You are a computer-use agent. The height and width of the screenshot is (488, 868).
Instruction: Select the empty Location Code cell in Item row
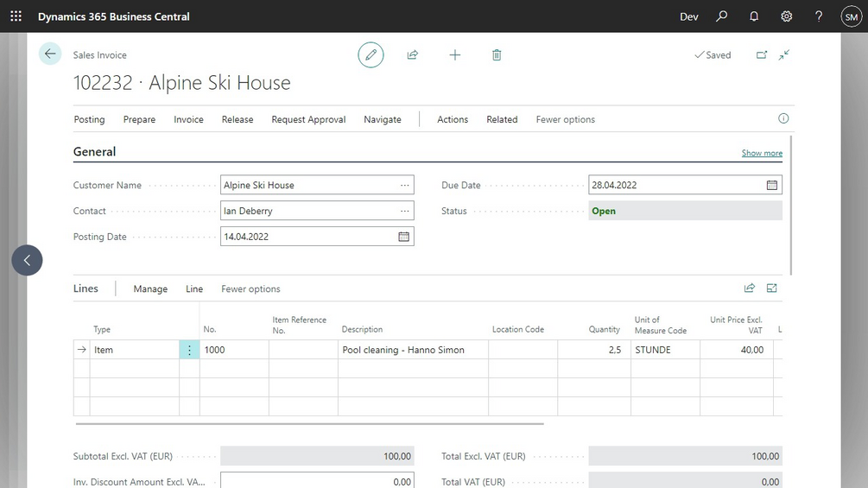523,350
